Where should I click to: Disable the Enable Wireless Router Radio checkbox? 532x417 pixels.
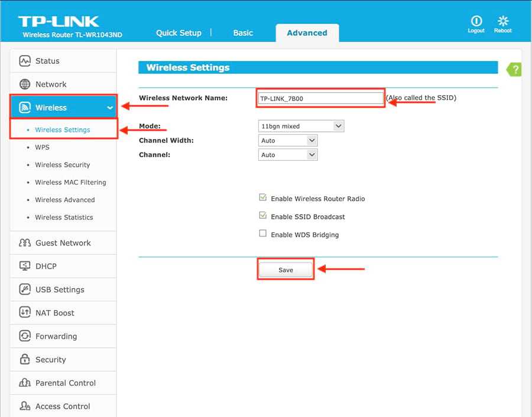(262, 198)
